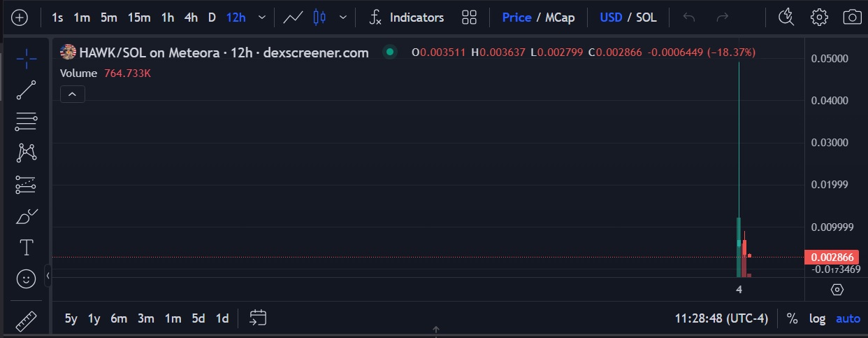Select the brush drawing tool

click(26, 216)
